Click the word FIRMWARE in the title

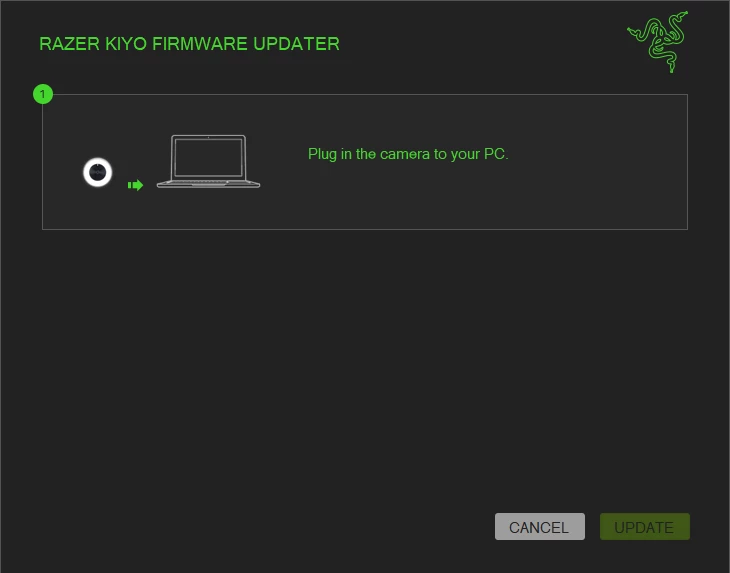tap(200, 44)
